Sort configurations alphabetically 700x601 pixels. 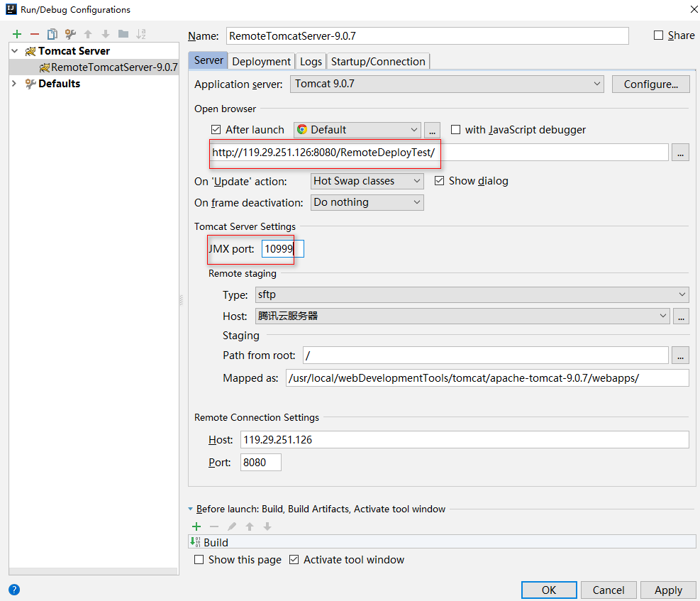pyautogui.click(x=141, y=34)
